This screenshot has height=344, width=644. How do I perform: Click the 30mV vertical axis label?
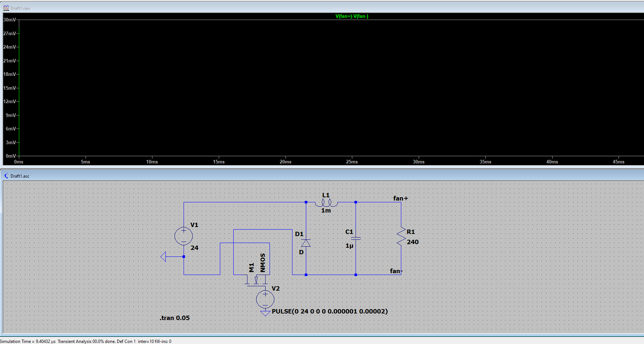click(x=10, y=20)
